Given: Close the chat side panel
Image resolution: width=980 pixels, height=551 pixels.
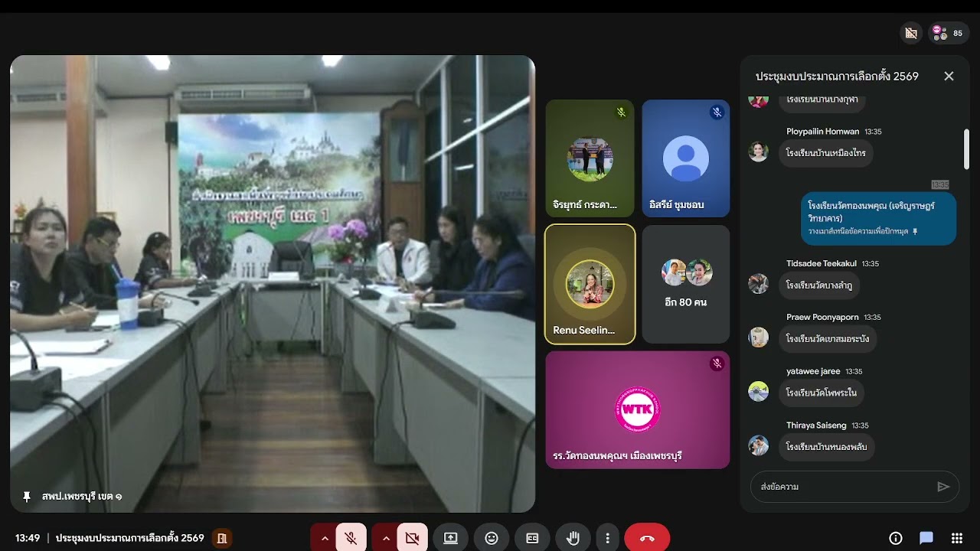Looking at the screenshot, I should (x=949, y=76).
